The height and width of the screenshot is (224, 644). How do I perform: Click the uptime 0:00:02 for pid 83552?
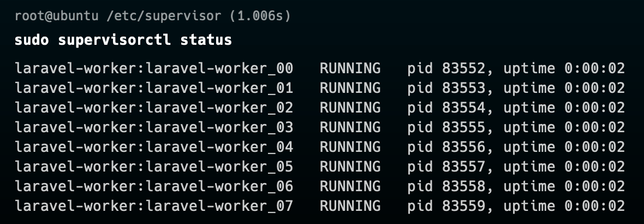point(564,68)
